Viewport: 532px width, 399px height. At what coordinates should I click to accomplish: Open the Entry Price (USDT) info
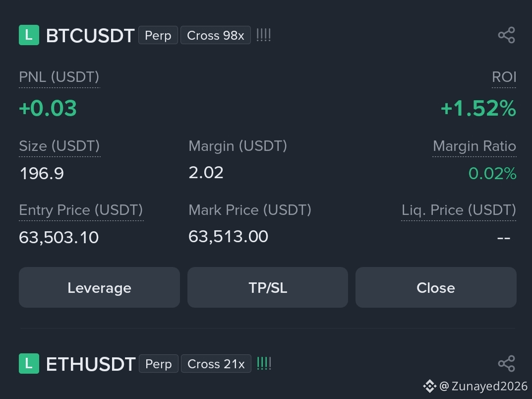[81, 210]
